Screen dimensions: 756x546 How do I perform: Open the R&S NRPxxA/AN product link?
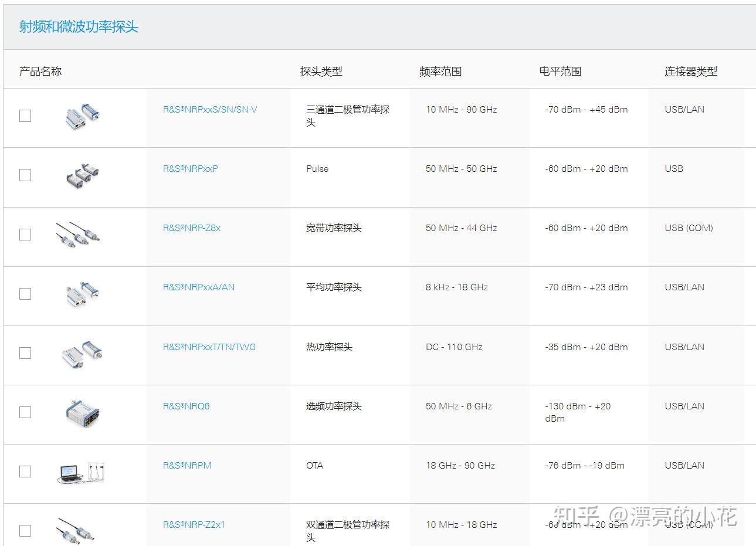point(199,287)
